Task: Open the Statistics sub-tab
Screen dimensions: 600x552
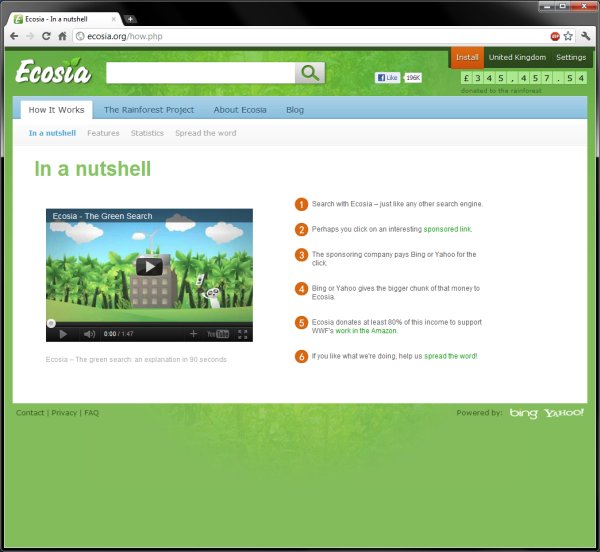Action: coord(147,133)
